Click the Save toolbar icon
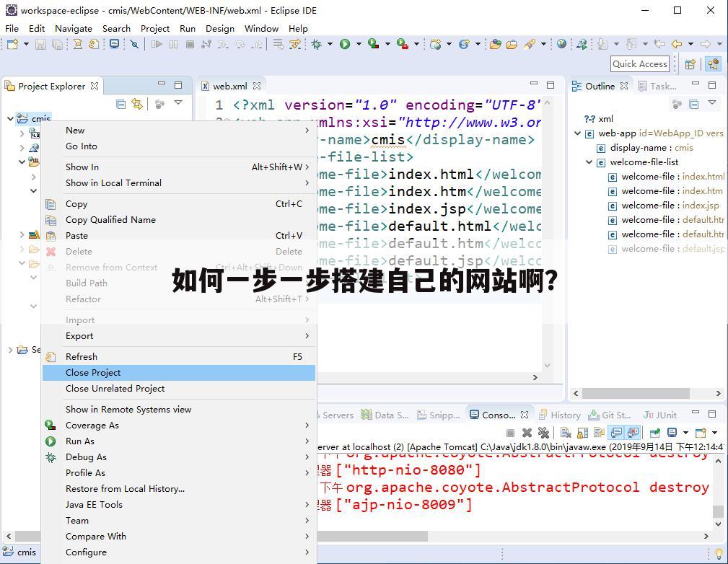Image resolution: width=728 pixels, height=564 pixels. [41, 44]
